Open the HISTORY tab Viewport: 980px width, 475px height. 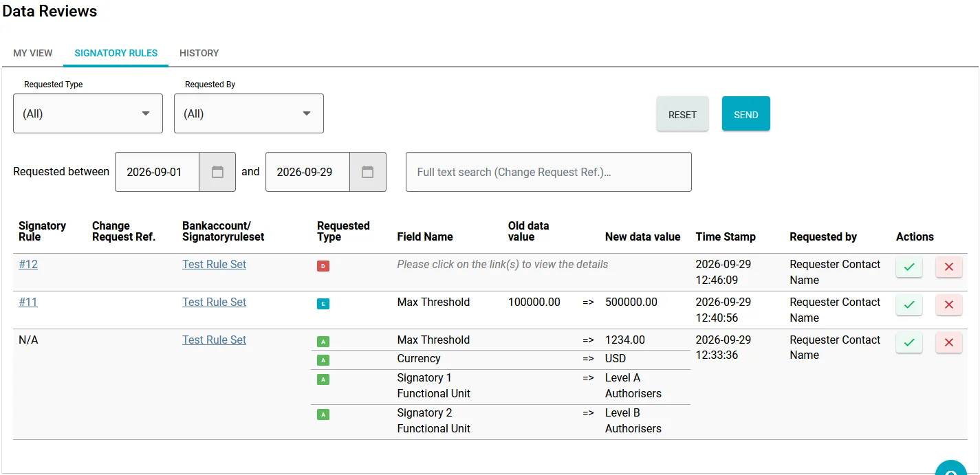click(199, 53)
